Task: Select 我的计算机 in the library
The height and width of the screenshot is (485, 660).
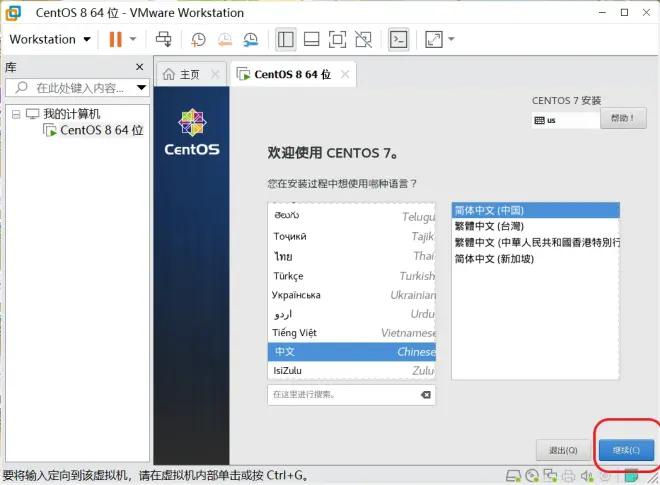Action: (x=72, y=114)
